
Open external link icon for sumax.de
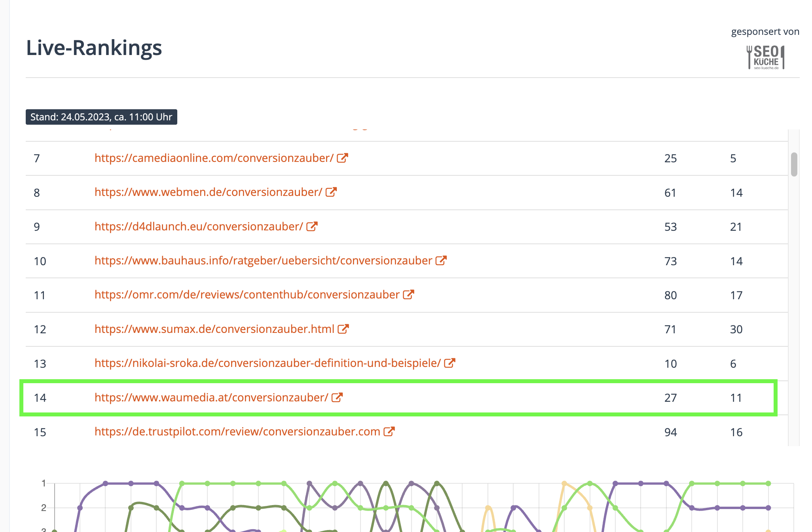coord(343,329)
